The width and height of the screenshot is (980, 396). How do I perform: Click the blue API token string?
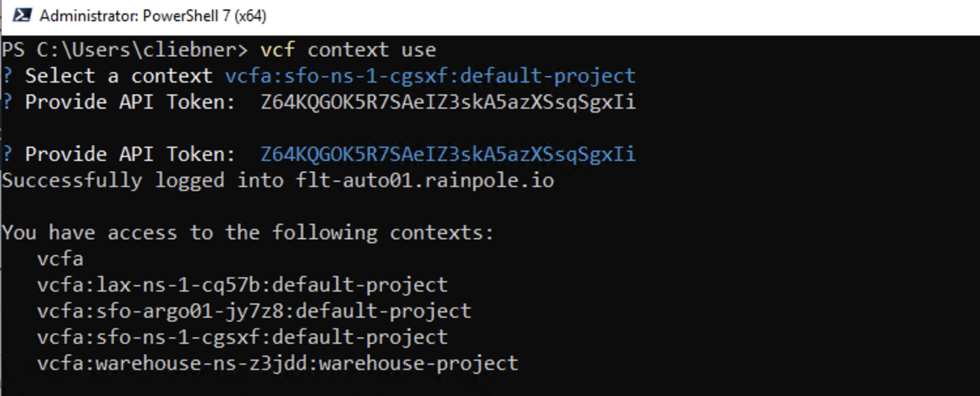point(448,154)
